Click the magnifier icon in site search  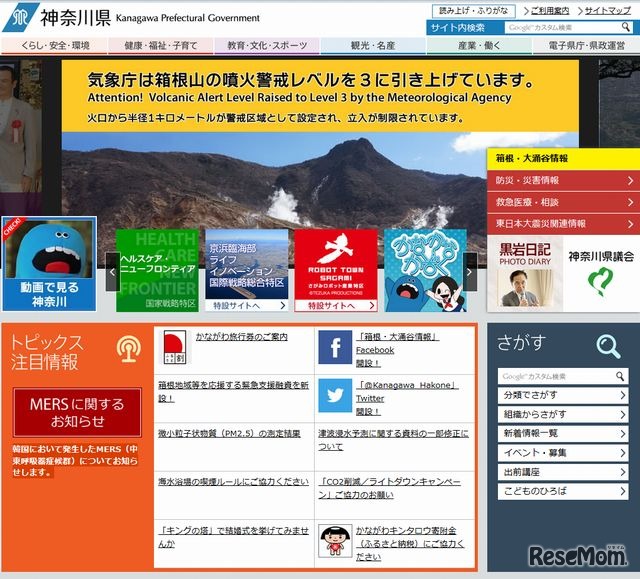pos(625,27)
